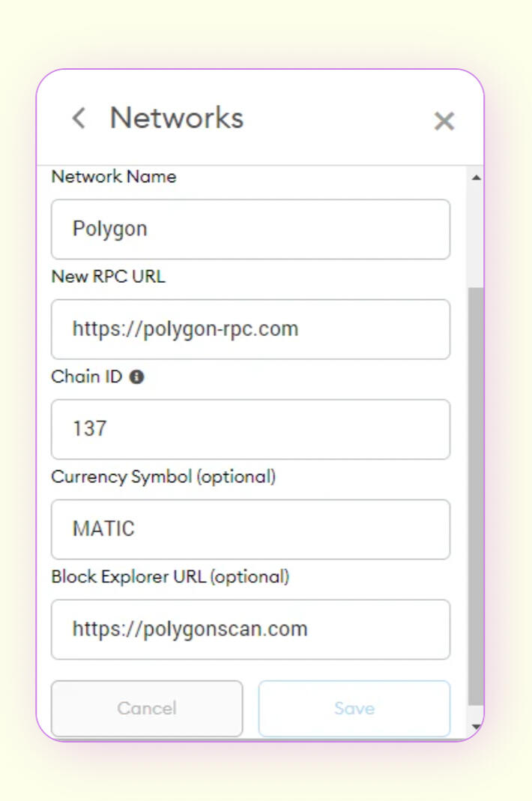Edit the Currency Symbol field with MATIC

coord(250,529)
